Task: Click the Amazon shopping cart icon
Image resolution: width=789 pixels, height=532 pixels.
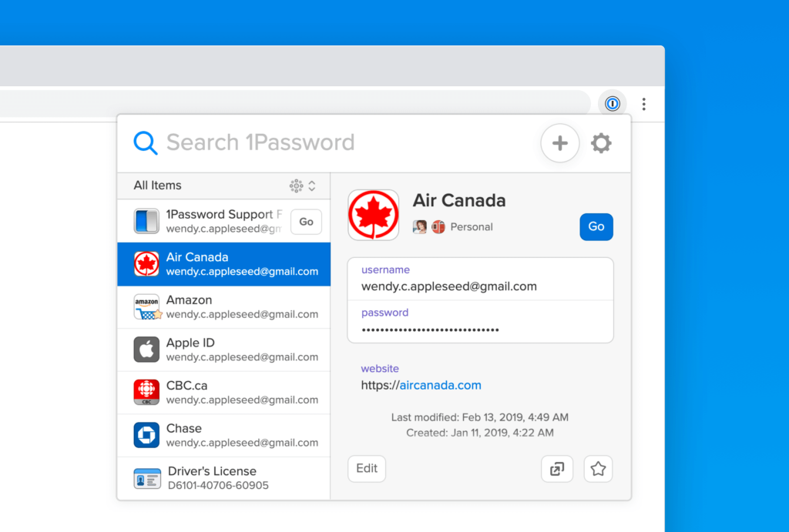Action: coord(147,307)
